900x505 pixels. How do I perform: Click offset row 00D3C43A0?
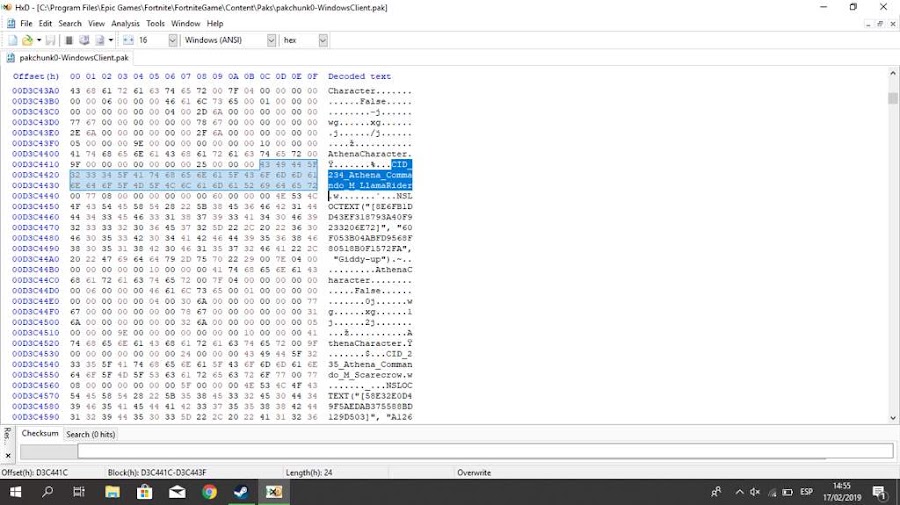(x=36, y=91)
